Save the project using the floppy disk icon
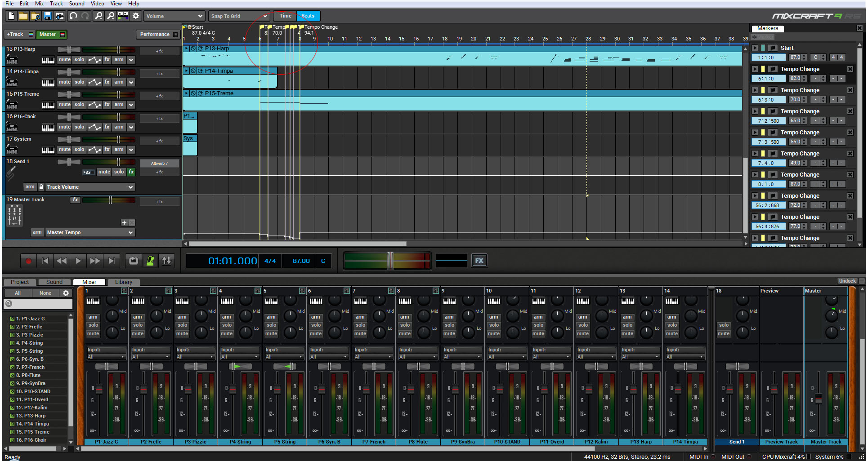This screenshot has width=868, height=461. 48,16
